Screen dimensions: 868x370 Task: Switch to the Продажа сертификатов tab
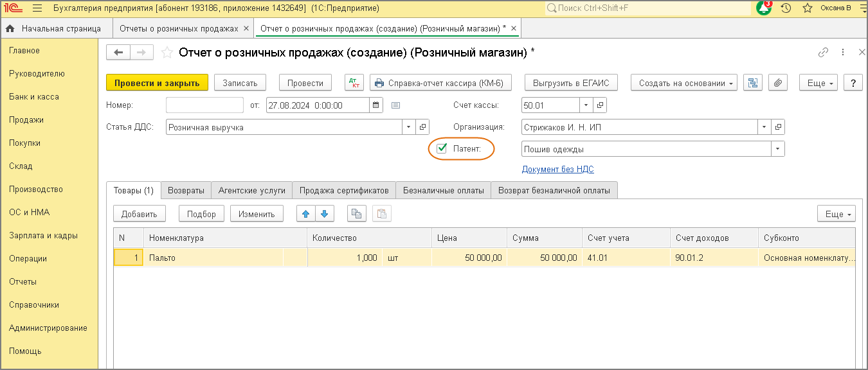pyautogui.click(x=344, y=190)
